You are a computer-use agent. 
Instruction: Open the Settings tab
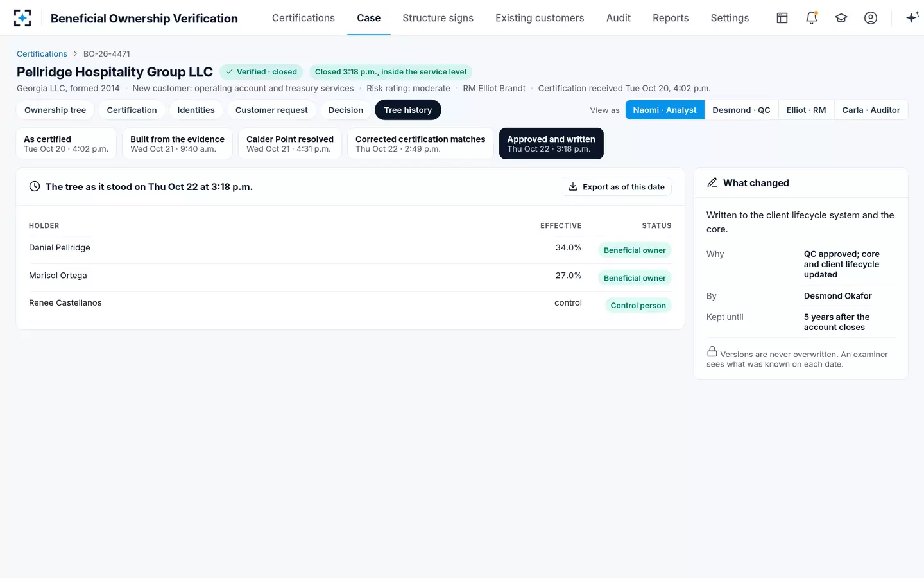coord(730,18)
